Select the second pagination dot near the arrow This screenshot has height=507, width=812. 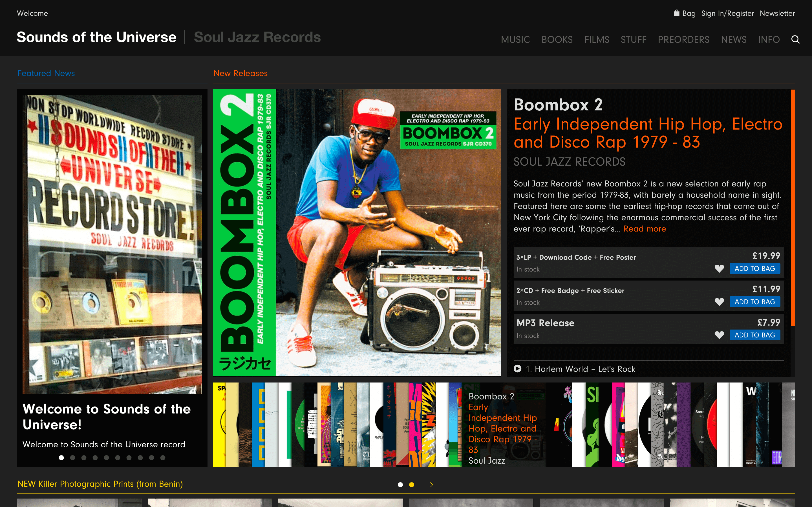(412, 484)
